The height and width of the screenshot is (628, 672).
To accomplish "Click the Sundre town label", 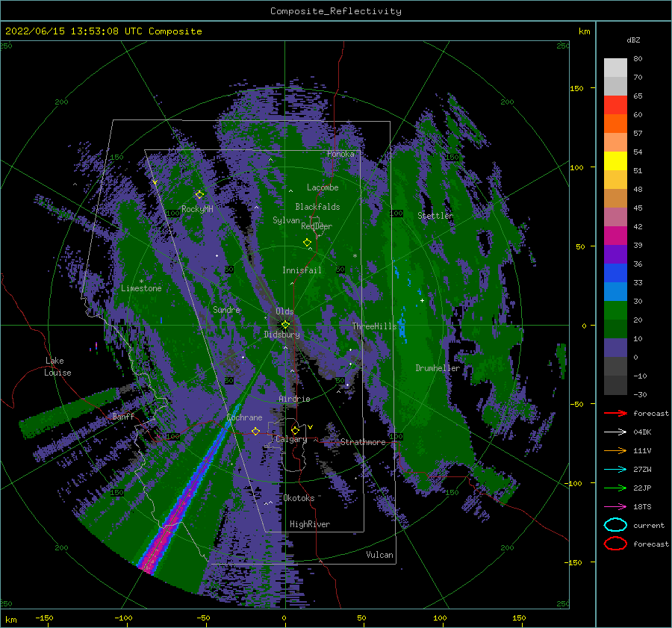I will 226,309.
